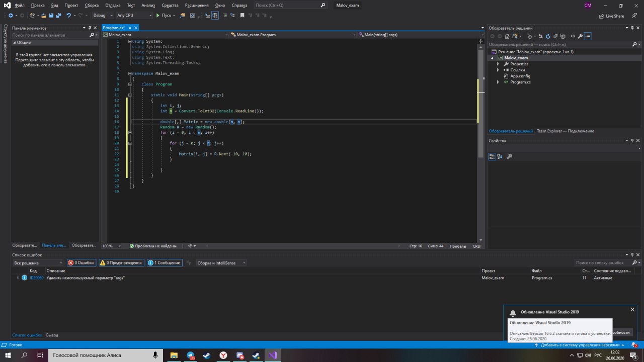Viewport: 644px width, 362px height.
Task: Click the CM account avatar
Action: pos(588,5)
